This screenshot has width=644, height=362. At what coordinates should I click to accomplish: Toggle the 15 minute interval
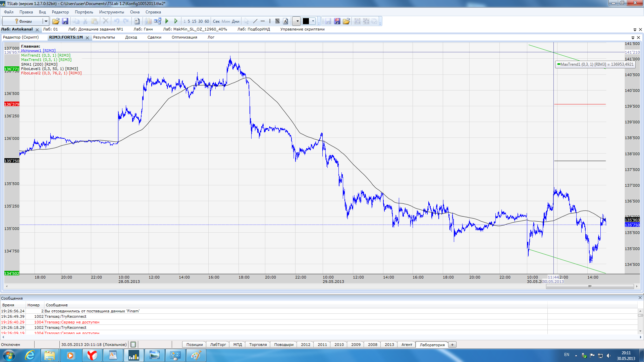tap(194, 21)
